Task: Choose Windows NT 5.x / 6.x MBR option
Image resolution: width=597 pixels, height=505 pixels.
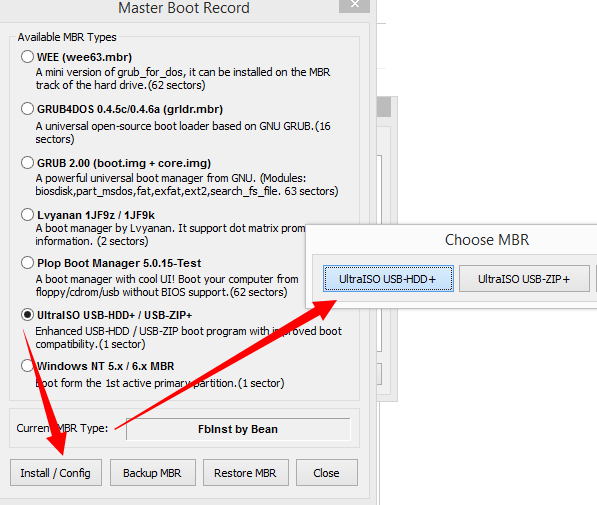Action: [27, 366]
